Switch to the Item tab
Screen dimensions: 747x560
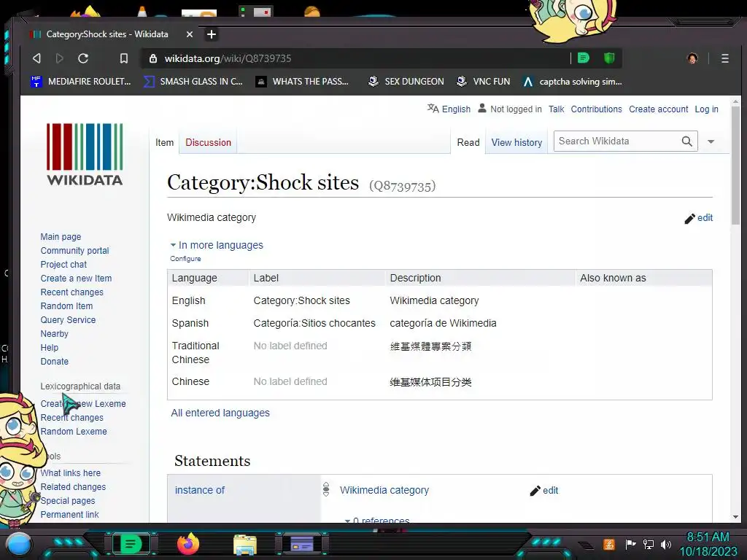tap(164, 142)
